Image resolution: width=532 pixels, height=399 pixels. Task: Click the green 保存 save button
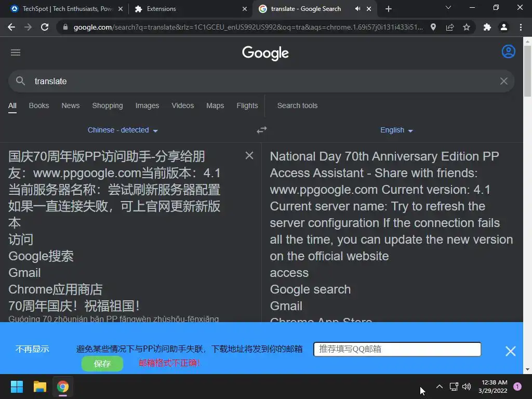tap(102, 364)
